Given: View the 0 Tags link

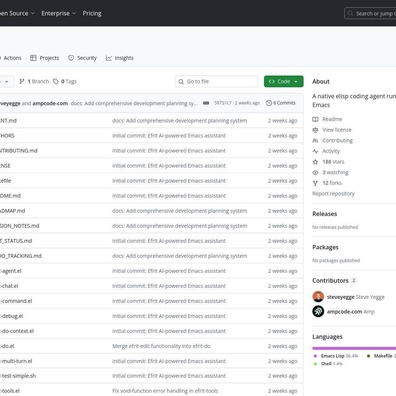Looking at the screenshot, I should tap(65, 81).
